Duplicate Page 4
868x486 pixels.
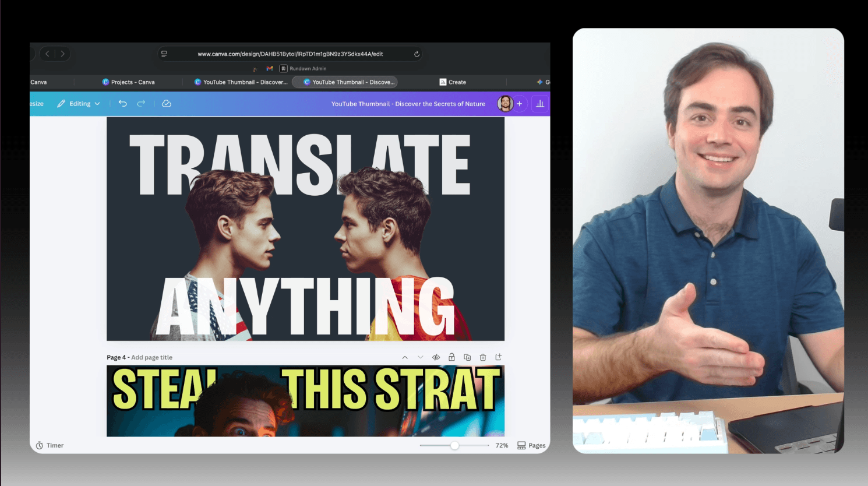coord(468,357)
